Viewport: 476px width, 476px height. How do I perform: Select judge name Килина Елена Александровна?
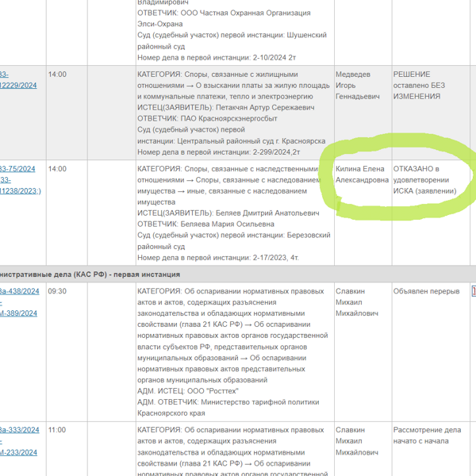[x=363, y=175]
